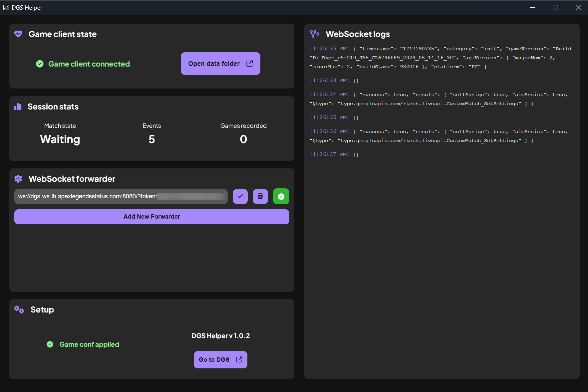
Task: Go to DGS website
Action: [x=220, y=360]
